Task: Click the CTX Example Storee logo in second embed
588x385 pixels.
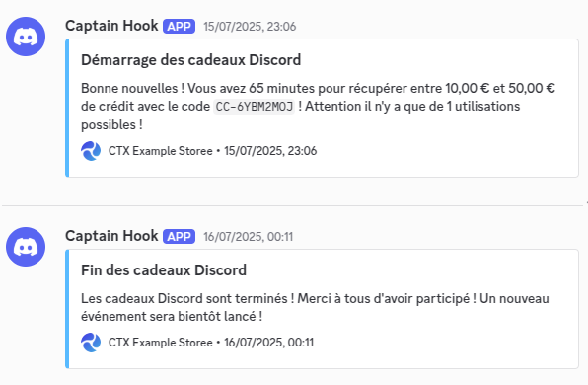Action: [x=91, y=343]
